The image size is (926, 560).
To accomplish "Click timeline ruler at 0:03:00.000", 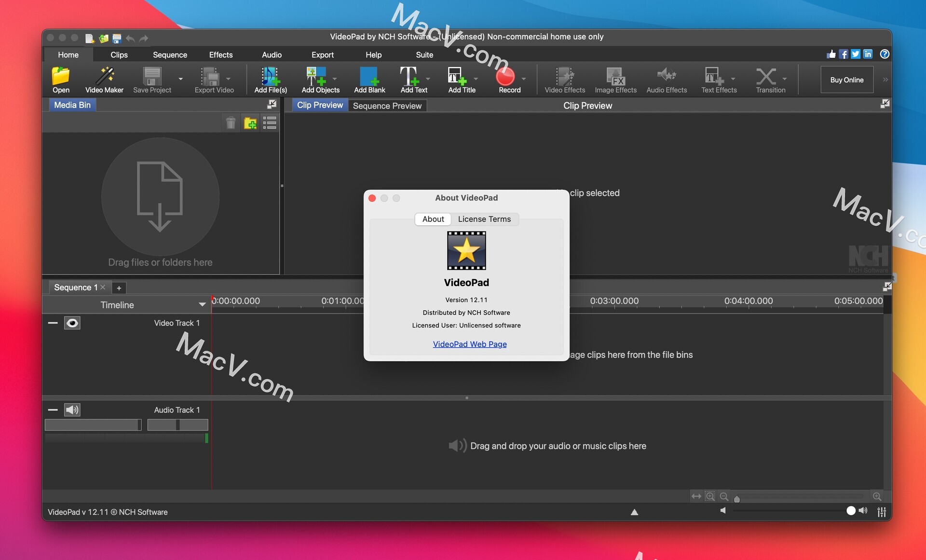I will coord(614,301).
